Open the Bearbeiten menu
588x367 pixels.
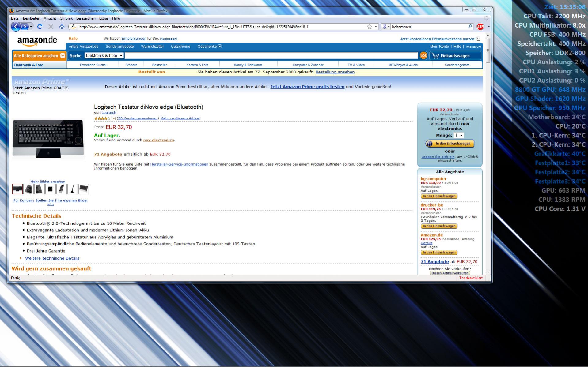[32, 18]
